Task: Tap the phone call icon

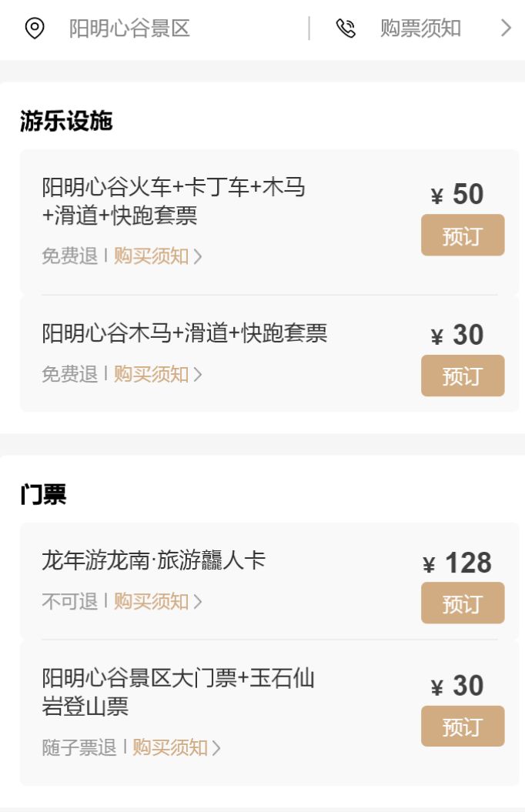Action: tap(346, 29)
